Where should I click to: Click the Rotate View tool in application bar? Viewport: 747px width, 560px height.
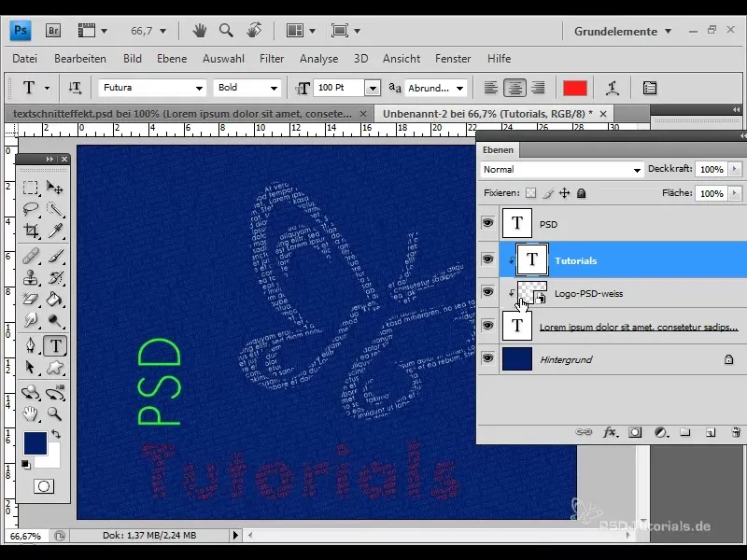click(254, 31)
